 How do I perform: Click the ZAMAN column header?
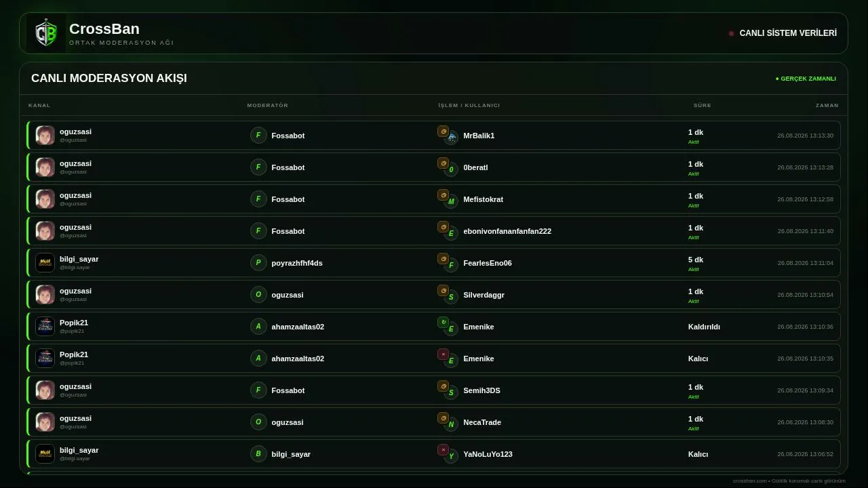(x=827, y=106)
